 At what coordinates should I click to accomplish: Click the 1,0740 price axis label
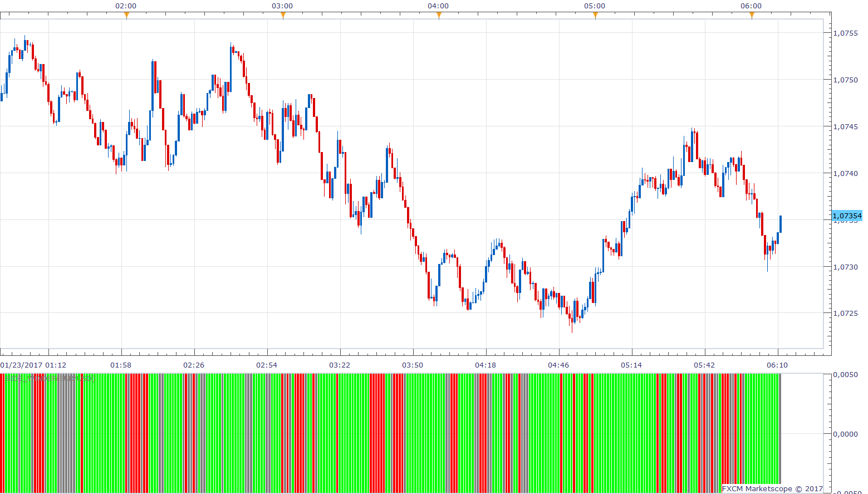845,173
